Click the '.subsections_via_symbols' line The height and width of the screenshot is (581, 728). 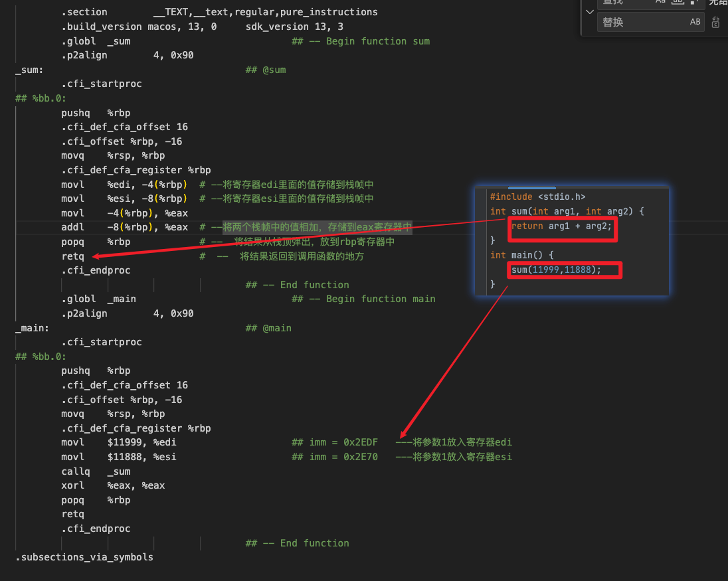coord(84,557)
